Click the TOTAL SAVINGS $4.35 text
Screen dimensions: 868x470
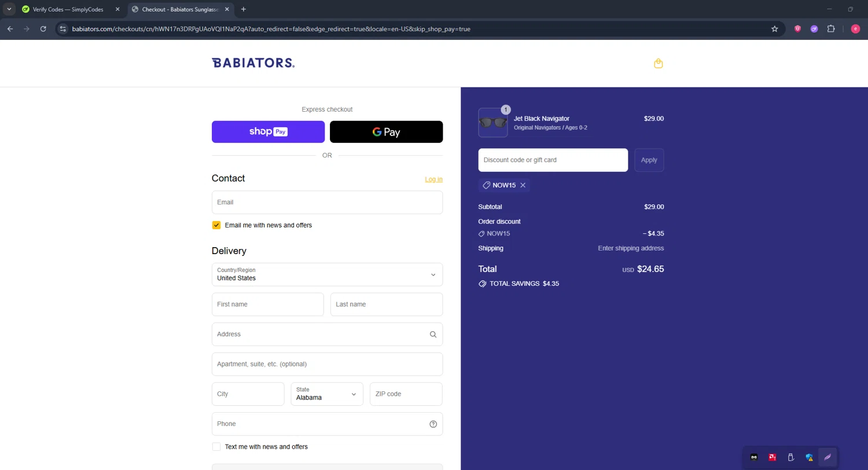524,284
